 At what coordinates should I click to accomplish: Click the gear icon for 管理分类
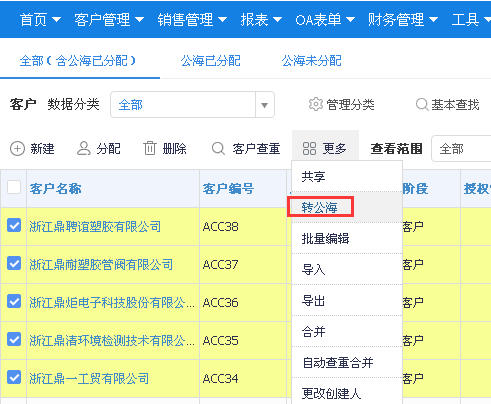[x=316, y=104]
